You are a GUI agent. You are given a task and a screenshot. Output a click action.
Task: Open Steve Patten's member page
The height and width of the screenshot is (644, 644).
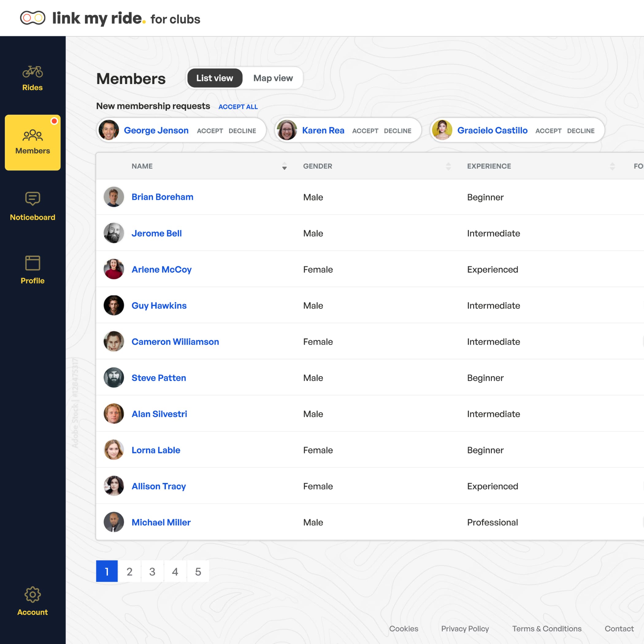[x=159, y=378]
